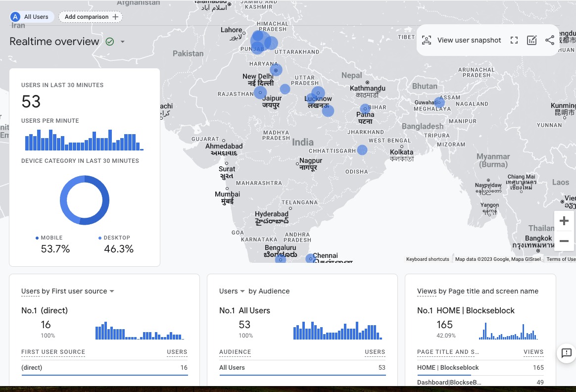
Task: Zoom out on the map
Action: pos(564,241)
